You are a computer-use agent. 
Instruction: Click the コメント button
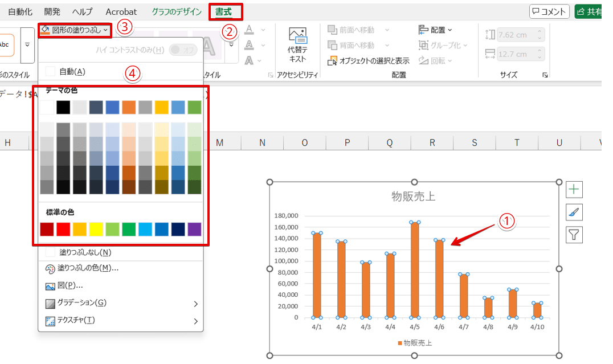[549, 11]
